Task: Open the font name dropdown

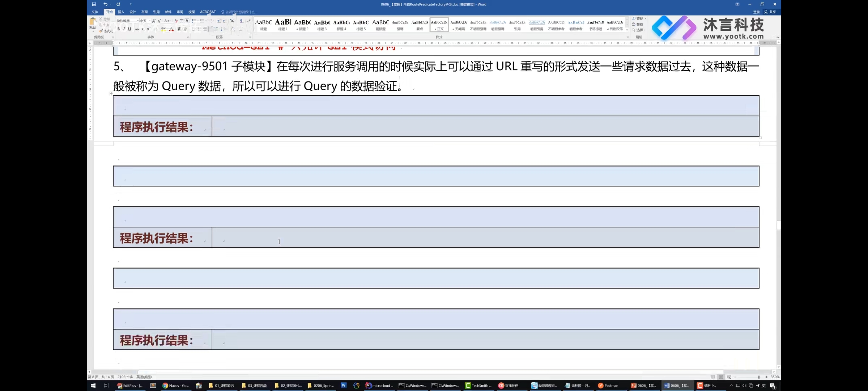Action: (x=138, y=21)
